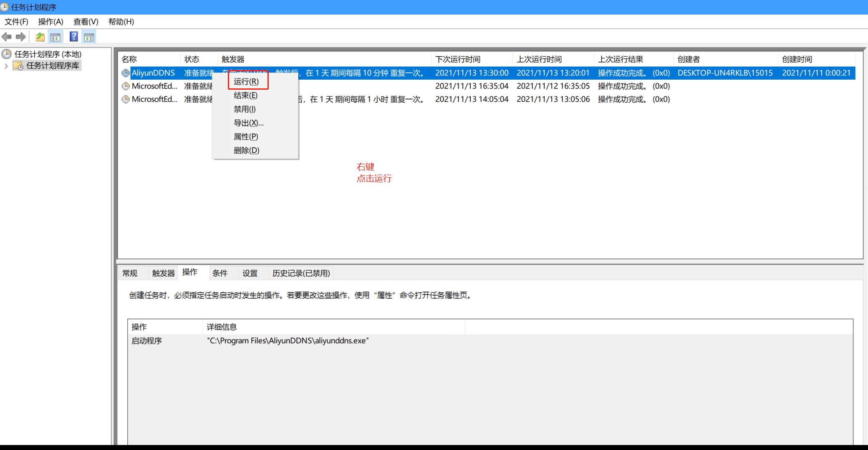Click the clock icon beside AliyunDDNS
This screenshot has width=868, height=450.
pyautogui.click(x=126, y=73)
